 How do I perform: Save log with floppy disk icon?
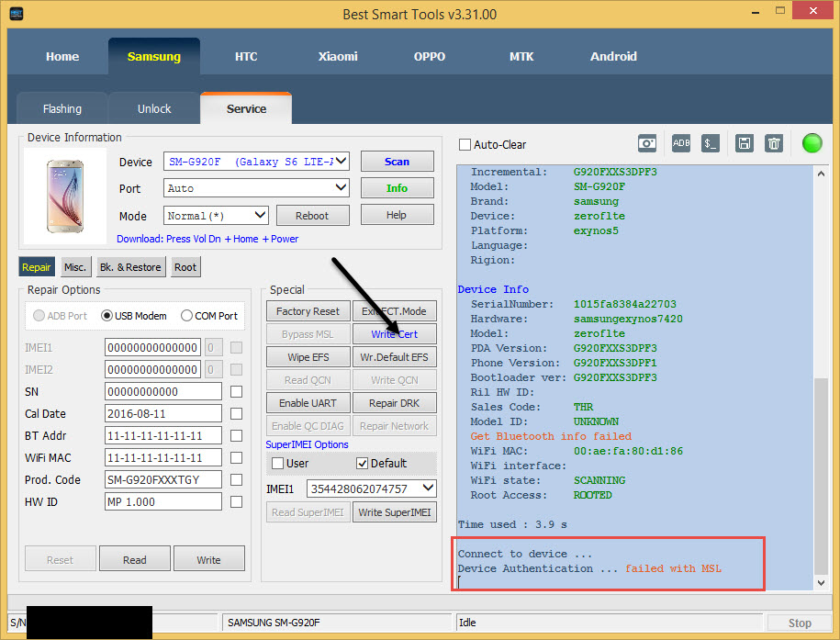tap(745, 143)
